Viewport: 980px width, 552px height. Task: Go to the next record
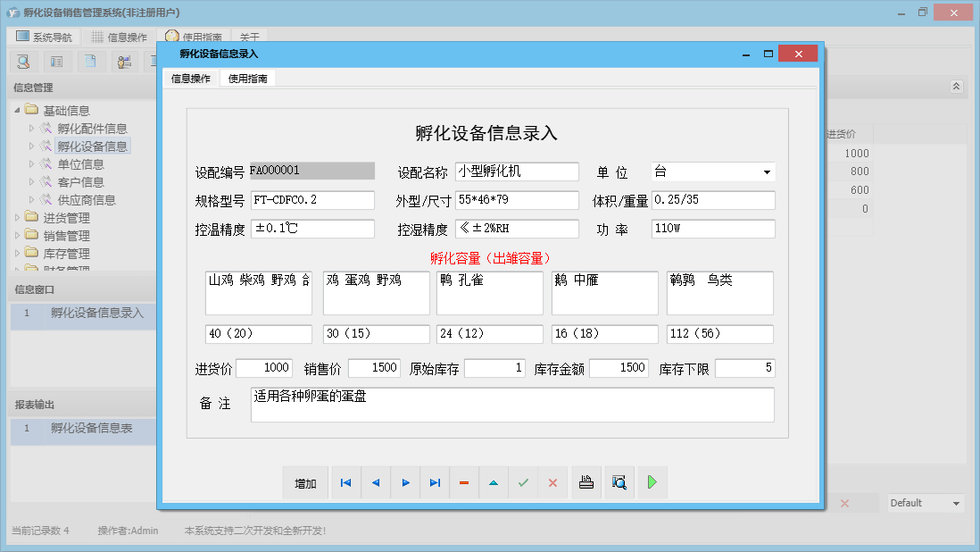tap(405, 482)
